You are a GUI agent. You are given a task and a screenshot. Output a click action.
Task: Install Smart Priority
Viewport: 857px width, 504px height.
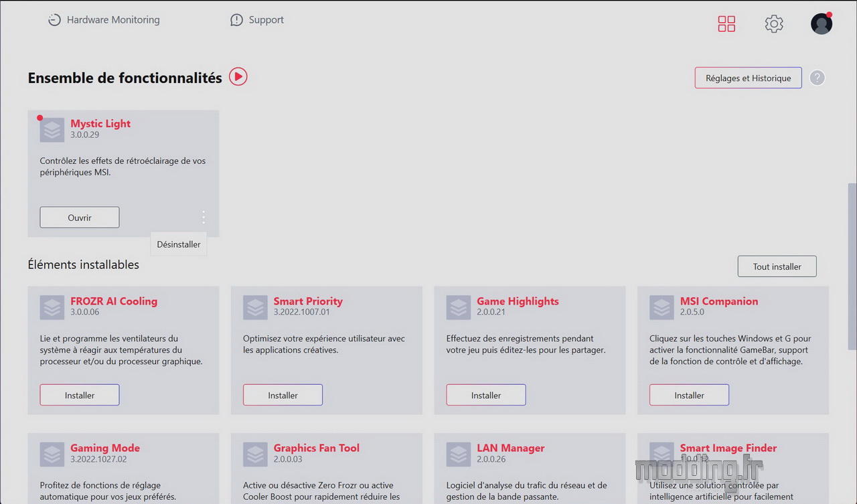pyautogui.click(x=283, y=395)
